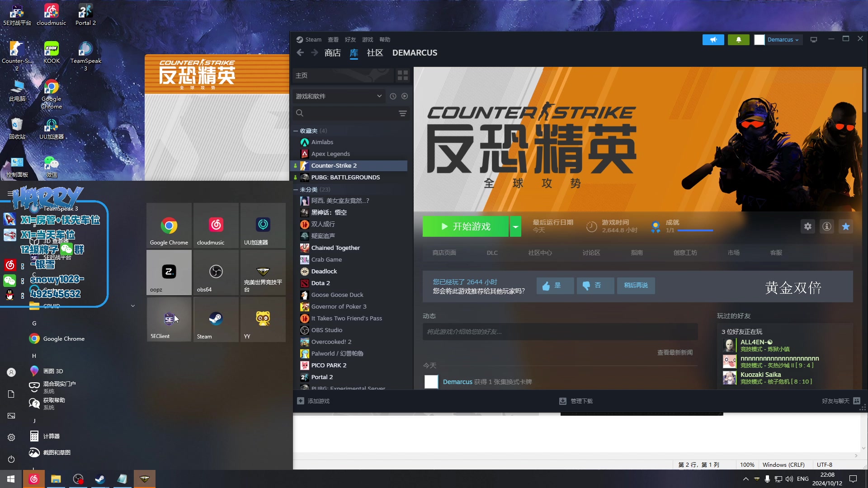This screenshot has width=868, height=488.
Task: Collapse Start menu folder chevron
Action: click(133, 306)
